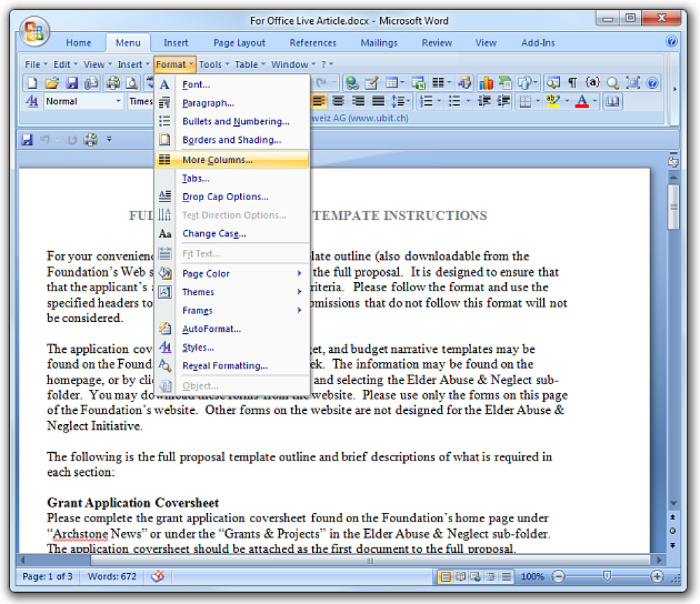Expand the Themes submenu
The width and height of the screenshot is (700, 604).
point(232,292)
